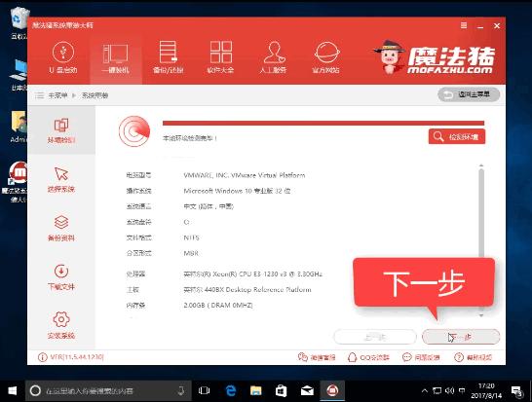The width and height of the screenshot is (532, 402).
Task: Visit the 官方网站 official site
Action: 326,57
